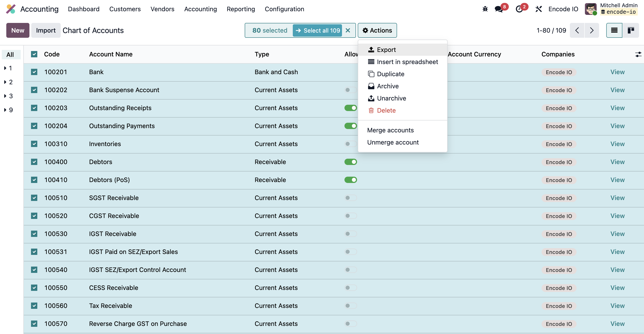The width and height of the screenshot is (644, 334).
Task: Open the debug bug icon menu
Action: pos(485,9)
